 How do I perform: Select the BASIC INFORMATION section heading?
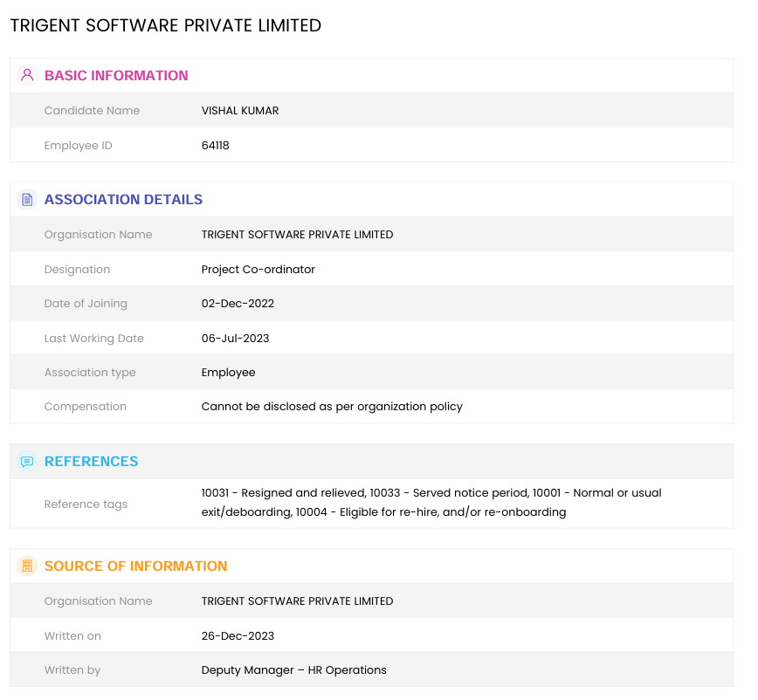coord(116,75)
